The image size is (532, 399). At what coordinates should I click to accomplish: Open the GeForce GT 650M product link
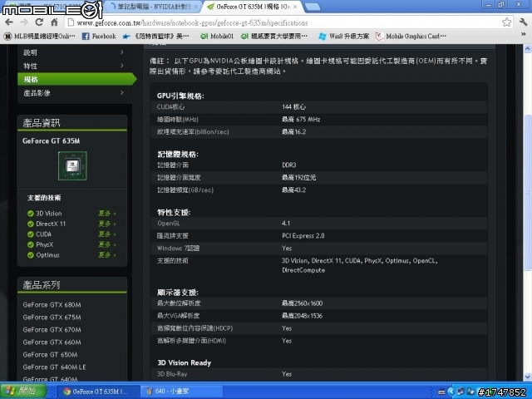coord(50,355)
